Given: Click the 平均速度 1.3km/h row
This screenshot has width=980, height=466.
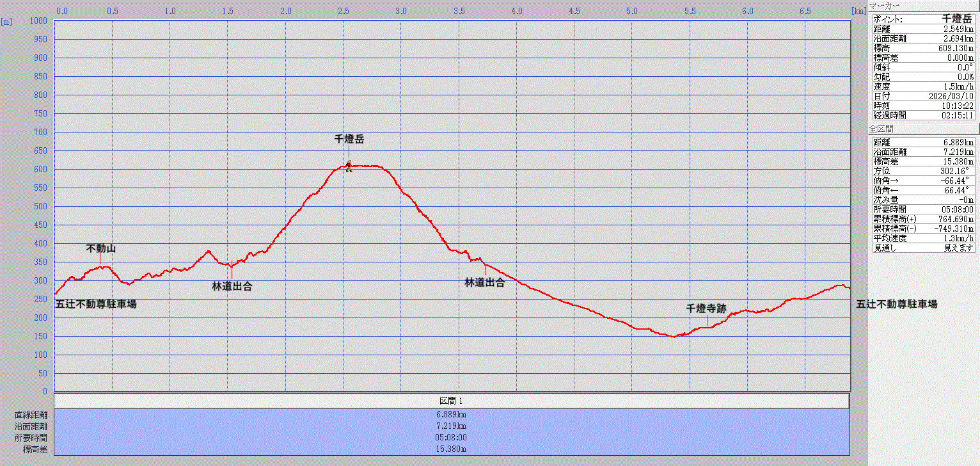Looking at the screenshot, I should tap(923, 238).
